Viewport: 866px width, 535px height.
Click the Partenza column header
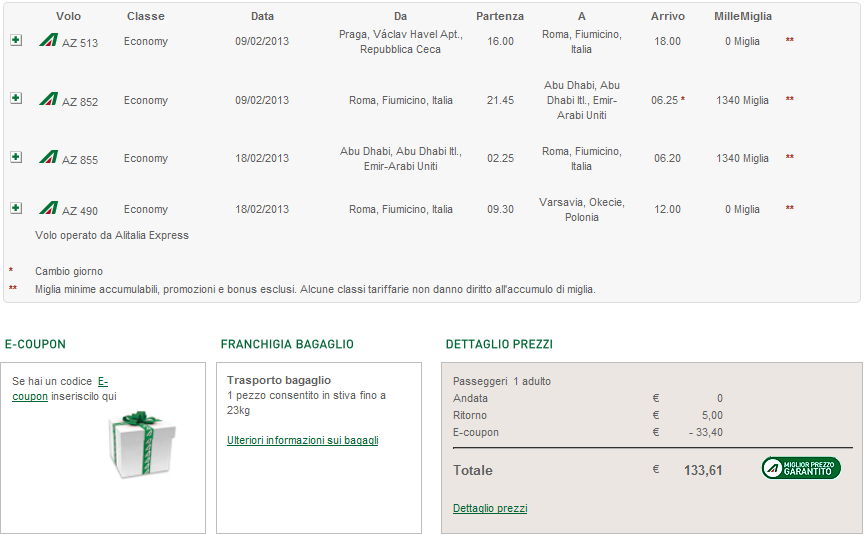(x=500, y=16)
